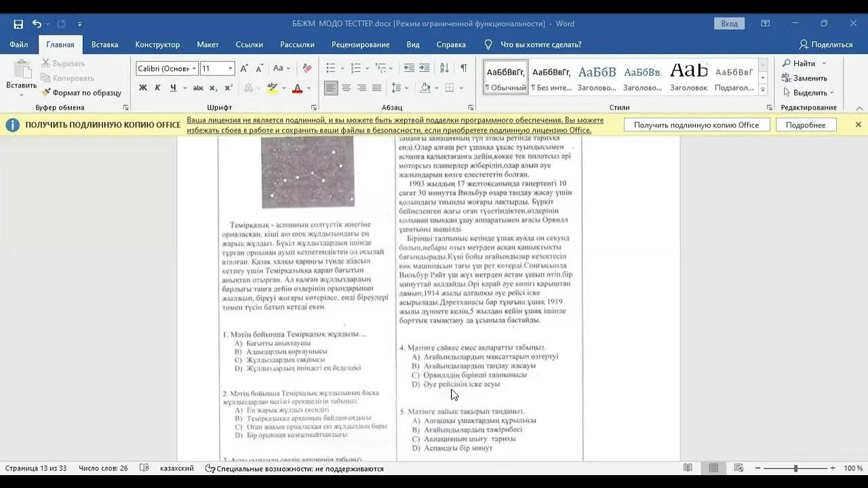Decrease font size with the smaller A
The image size is (868, 488).
coord(260,68)
